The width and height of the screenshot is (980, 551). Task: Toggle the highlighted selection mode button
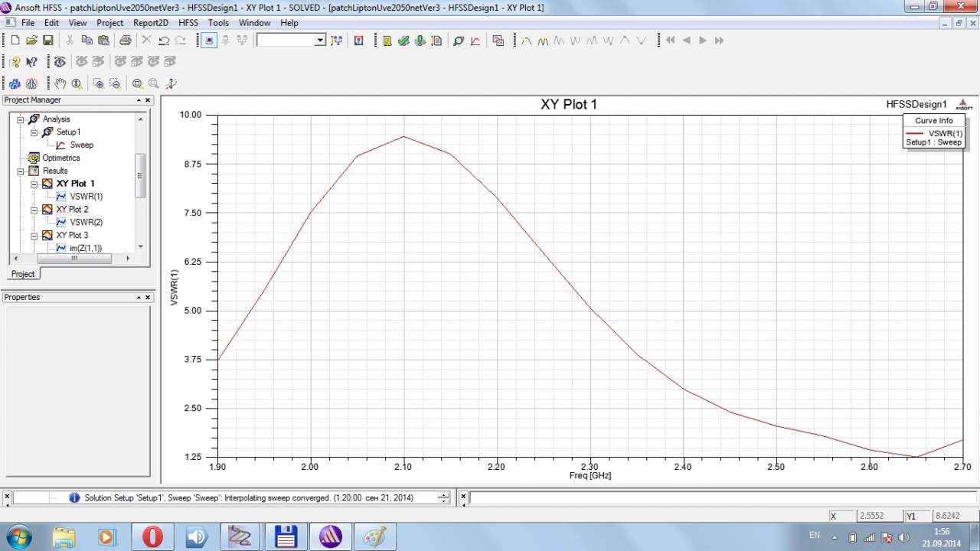pyautogui.click(x=209, y=41)
